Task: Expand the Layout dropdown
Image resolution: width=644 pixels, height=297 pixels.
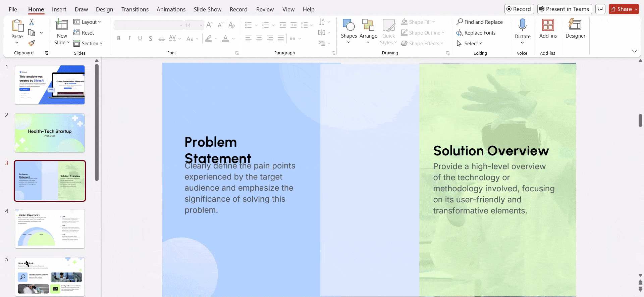Action: (87, 22)
